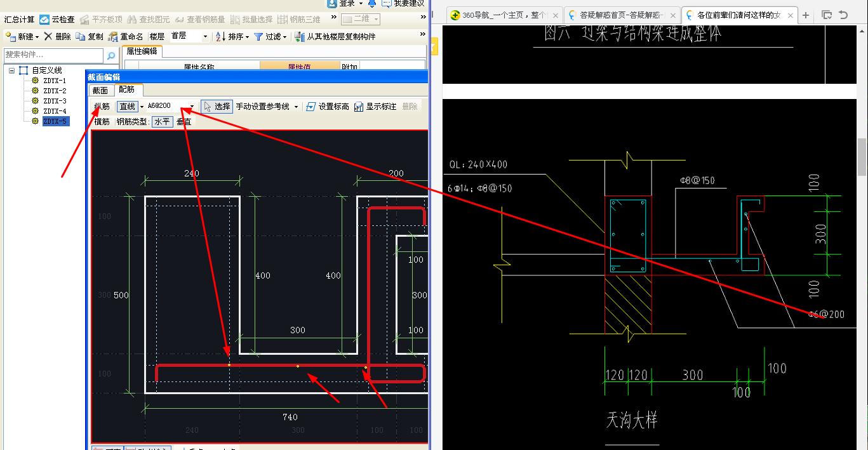Click the 复制 copy icon
Screen dimensions: 868x450
point(80,37)
